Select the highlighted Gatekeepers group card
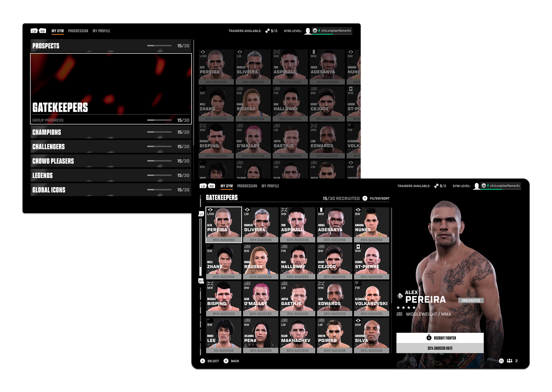Viewport: 552px width, 392px height. click(111, 89)
